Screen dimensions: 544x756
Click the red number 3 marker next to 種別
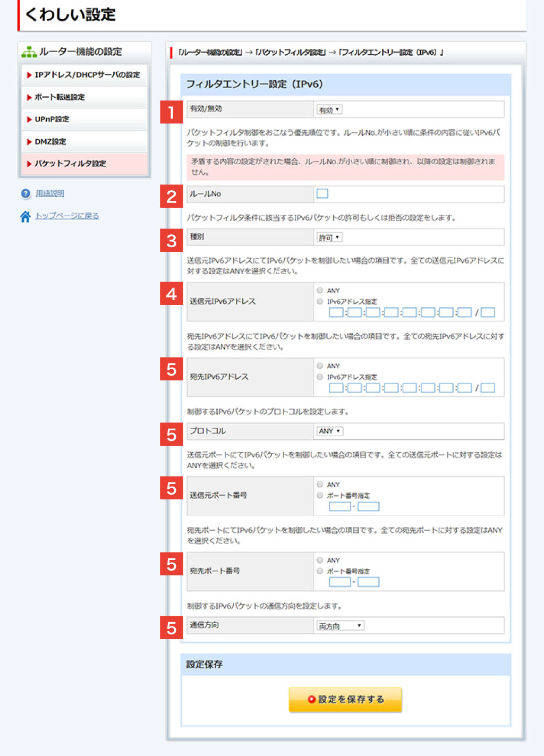coord(171,240)
